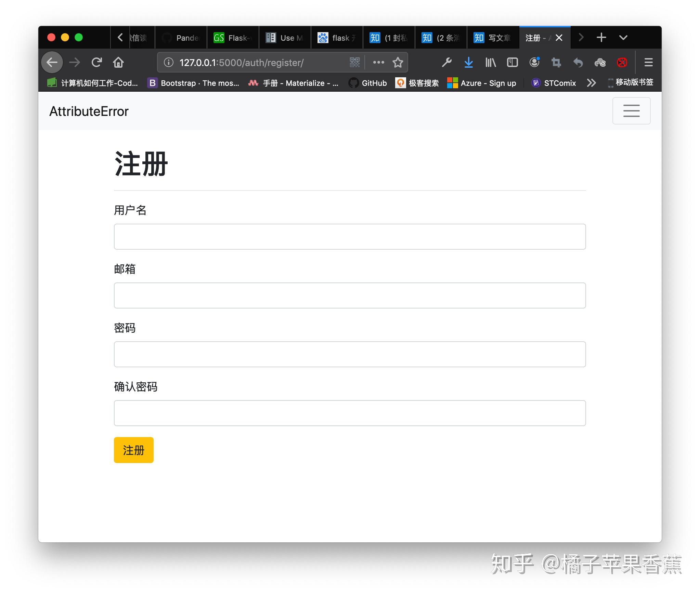Screen dimensions: 700x593
Task: Open the wrench developer tools icon
Action: [446, 62]
